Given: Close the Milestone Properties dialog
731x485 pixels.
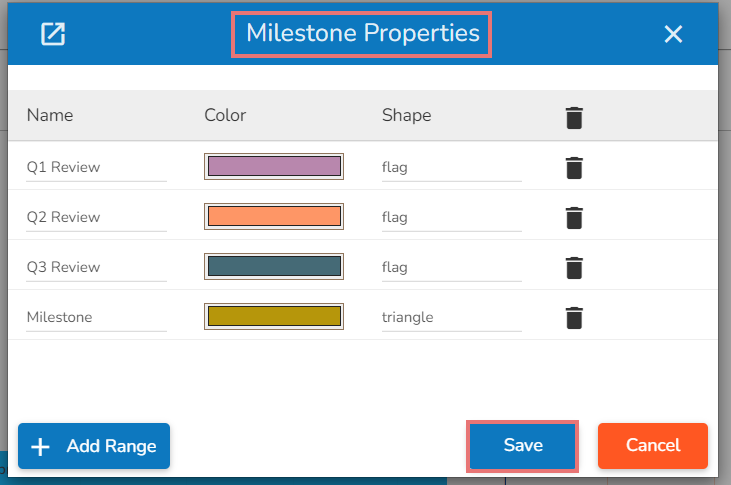Looking at the screenshot, I should pyautogui.click(x=673, y=34).
